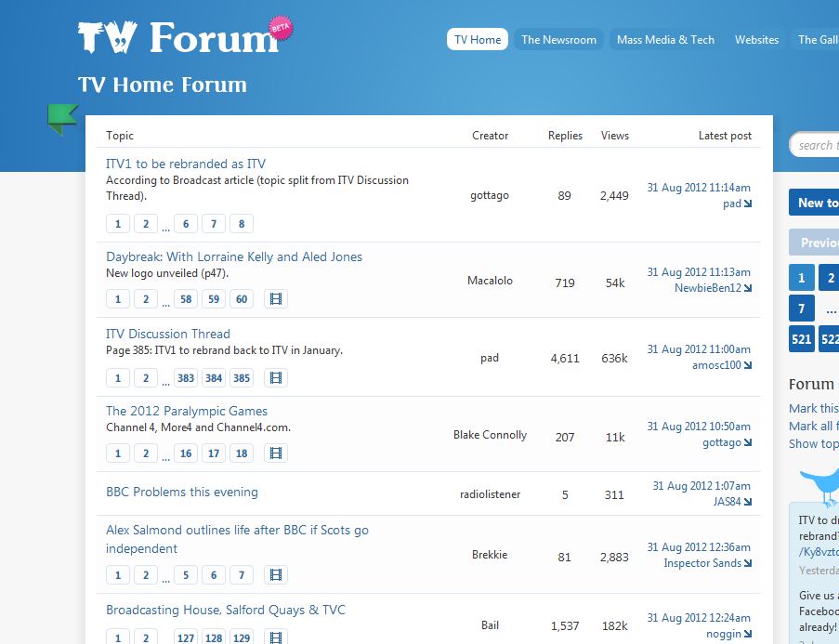Switch to the TV Home tab
The width and height of the screenshot is (839, 644).
(478, 40)
